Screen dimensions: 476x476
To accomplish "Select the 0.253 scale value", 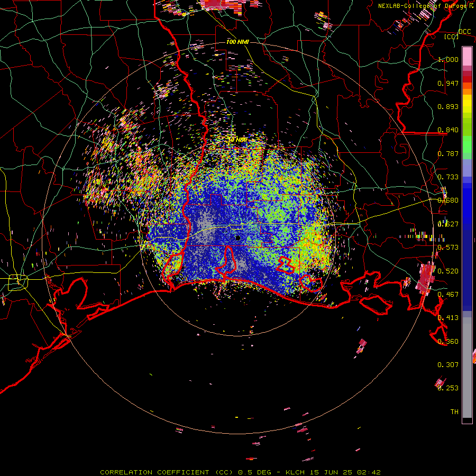I will (448, 388).
